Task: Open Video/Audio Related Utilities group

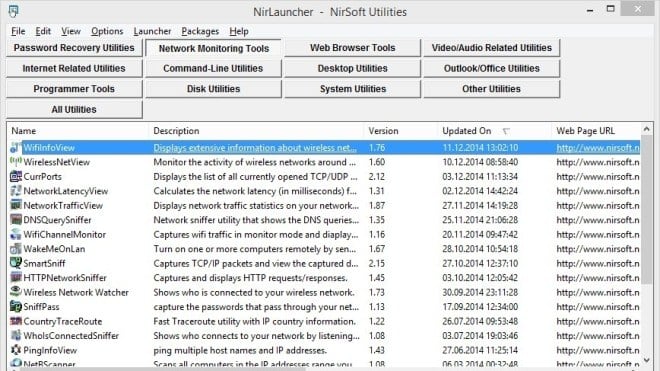Action: tap(491, 48)
